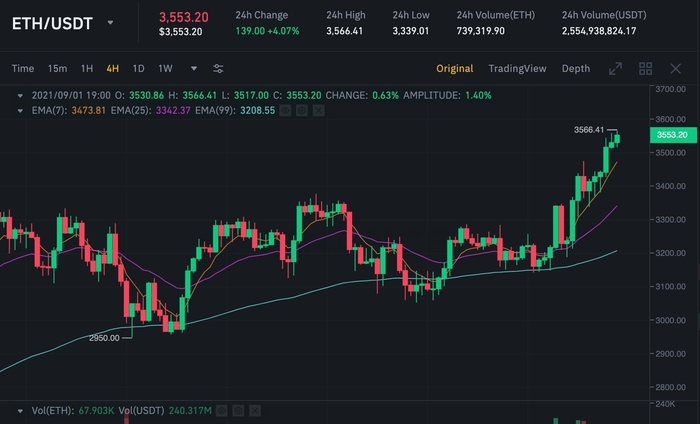Remove the EMA indicator
Viewport: 700px width, 424px height.
(x=318, y=110)
